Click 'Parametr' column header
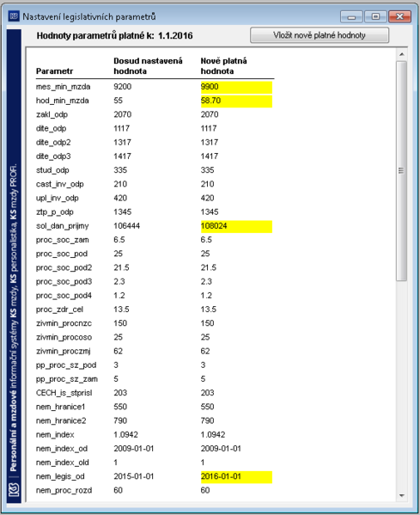420x515 pixels. click(54, 71)
